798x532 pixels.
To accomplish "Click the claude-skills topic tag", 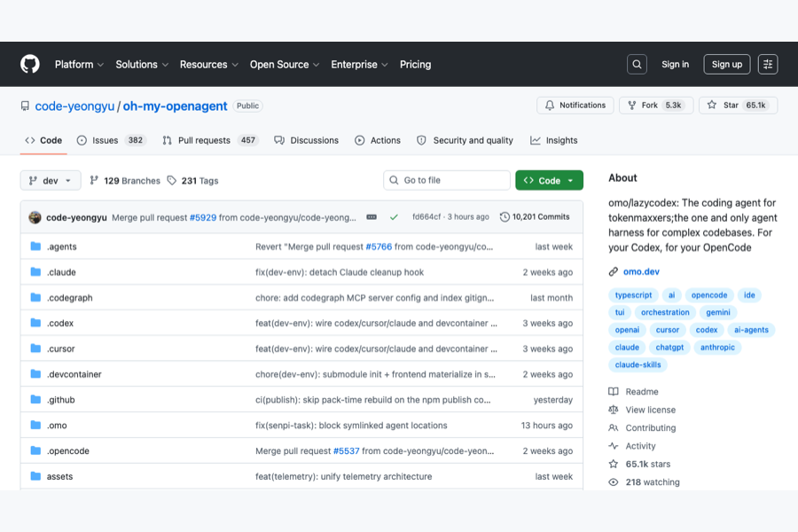I will tap(638, 365).
